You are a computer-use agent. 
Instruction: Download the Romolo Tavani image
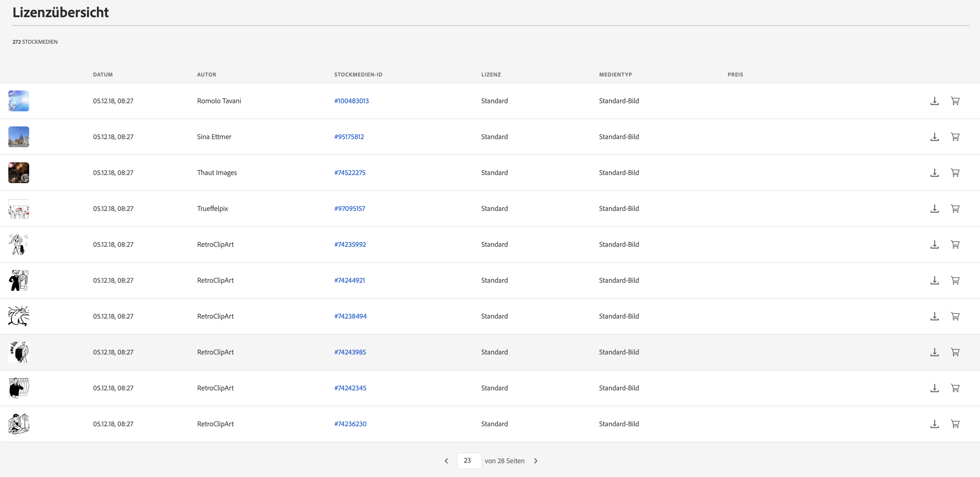[934, 101]
